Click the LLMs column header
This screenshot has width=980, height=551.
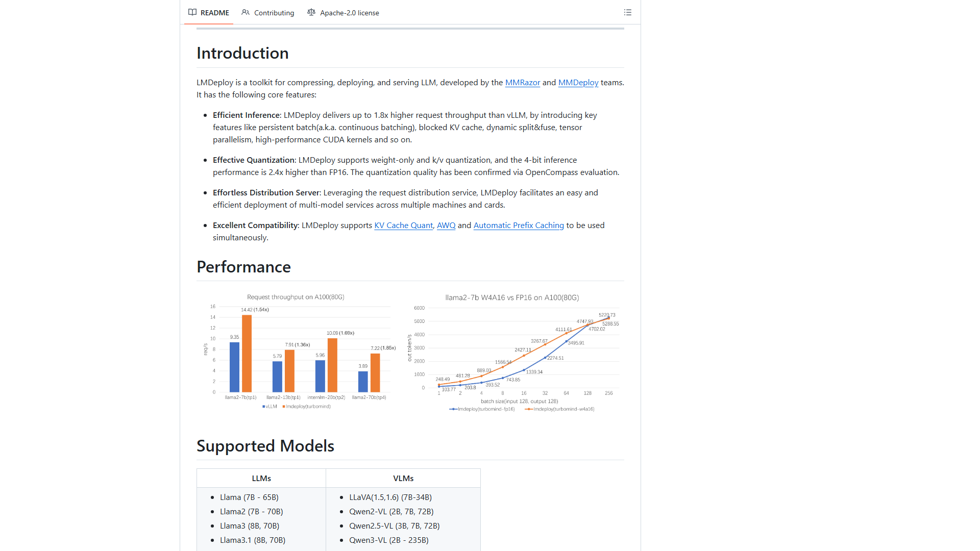tap(261, 479)
